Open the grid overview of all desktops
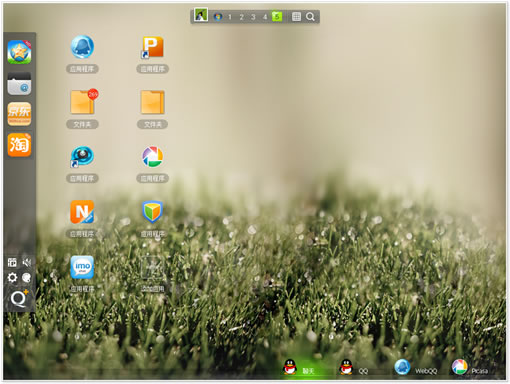The image size is (510, 384). [x=296, y=17]
